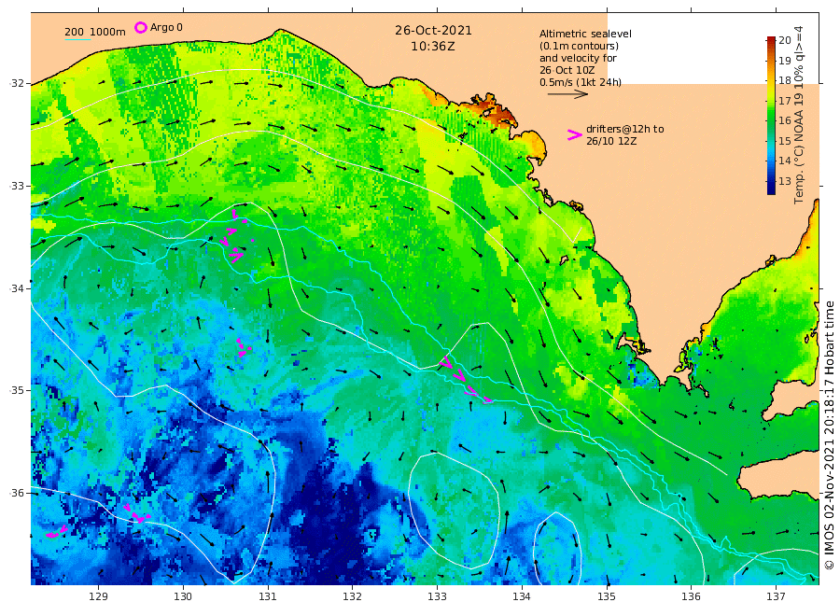Screen dimensions: 840x616
Task: Click the '200 1000m' depth contour legend
Action: [x=95, y=32]
